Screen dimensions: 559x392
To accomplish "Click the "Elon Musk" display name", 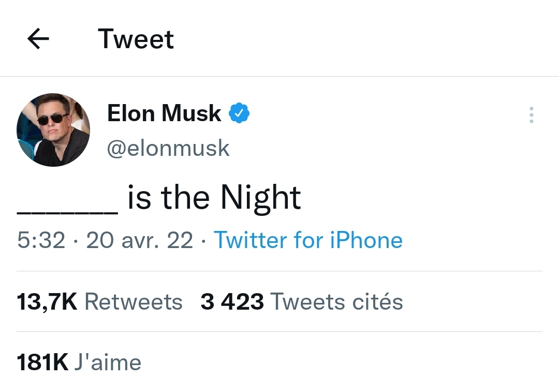I will click(x=164, y=113).
